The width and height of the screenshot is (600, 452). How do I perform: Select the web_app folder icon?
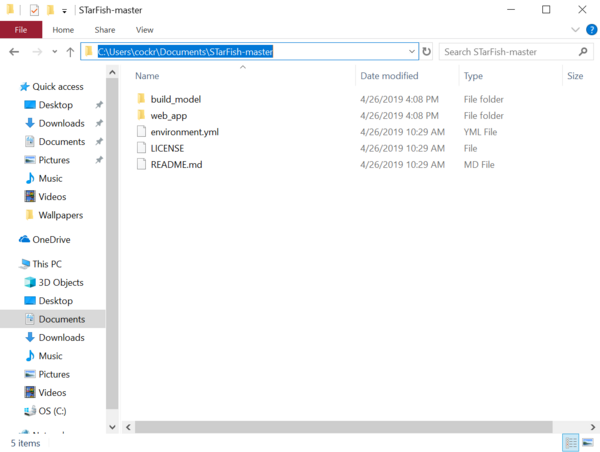pyautogui.click(x=141, y=115)
